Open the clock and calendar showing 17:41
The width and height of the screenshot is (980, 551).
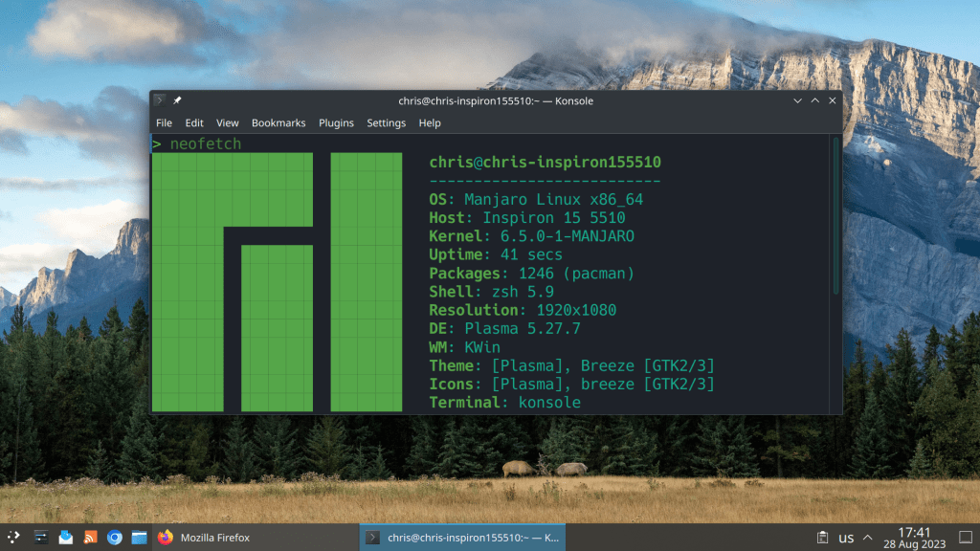coord(914,538)
